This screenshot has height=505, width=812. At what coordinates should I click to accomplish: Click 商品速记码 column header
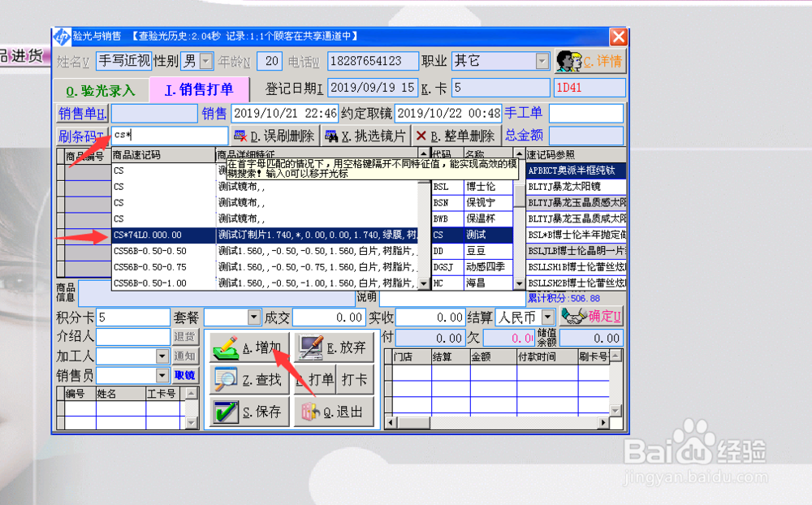pos(163,155)
